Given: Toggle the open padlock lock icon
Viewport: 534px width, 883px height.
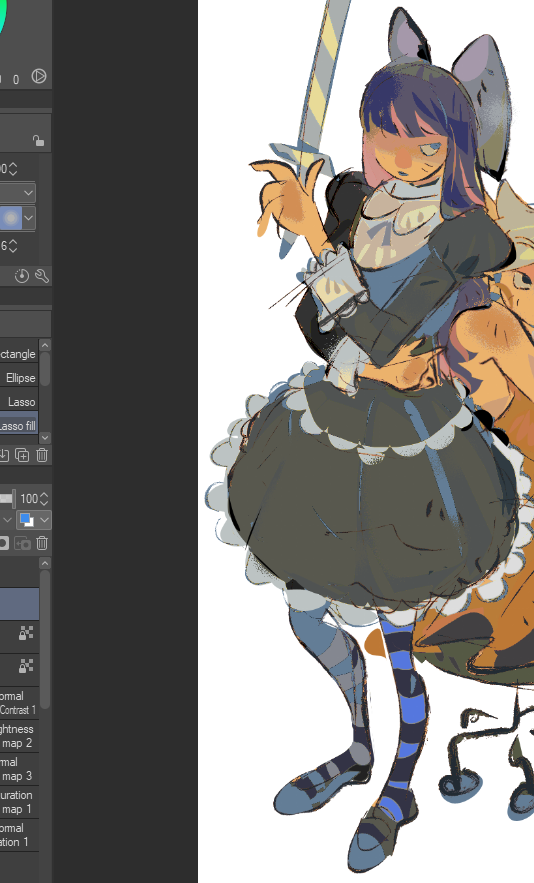Looking at the screenshot, I should 38,140.
